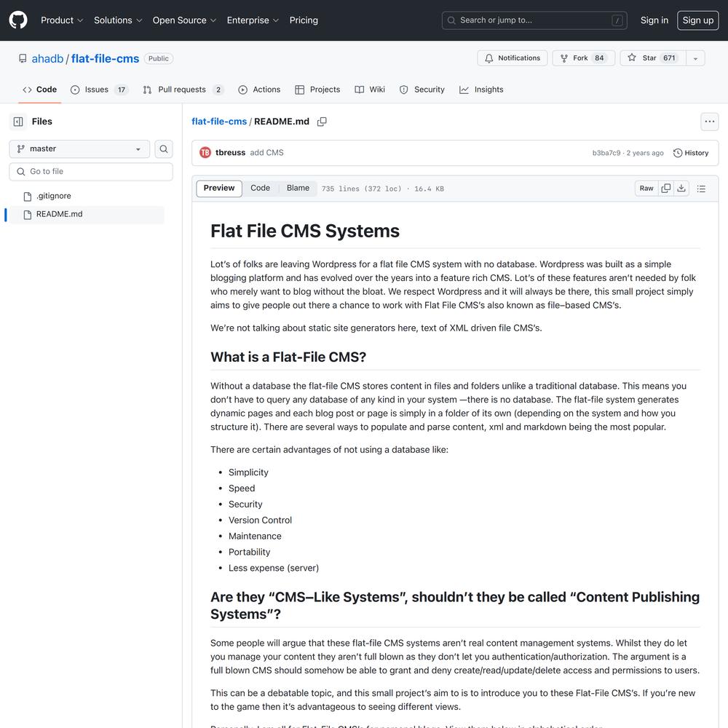Open the tbreuss author link

(x=230, y=153)
